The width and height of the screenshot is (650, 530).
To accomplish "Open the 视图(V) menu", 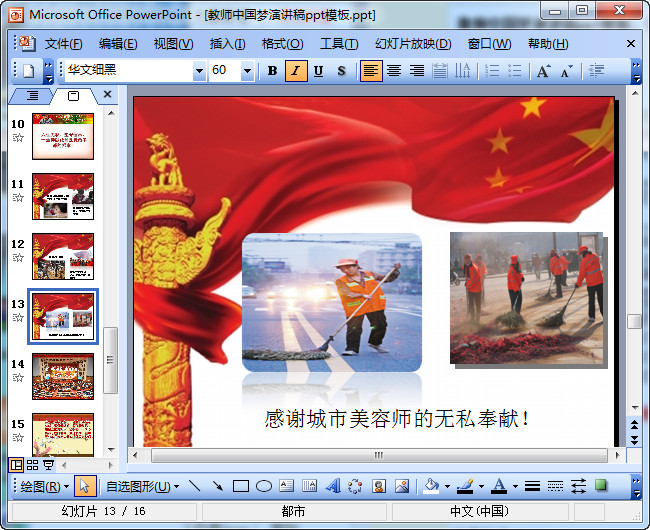I will pos(173,44).
